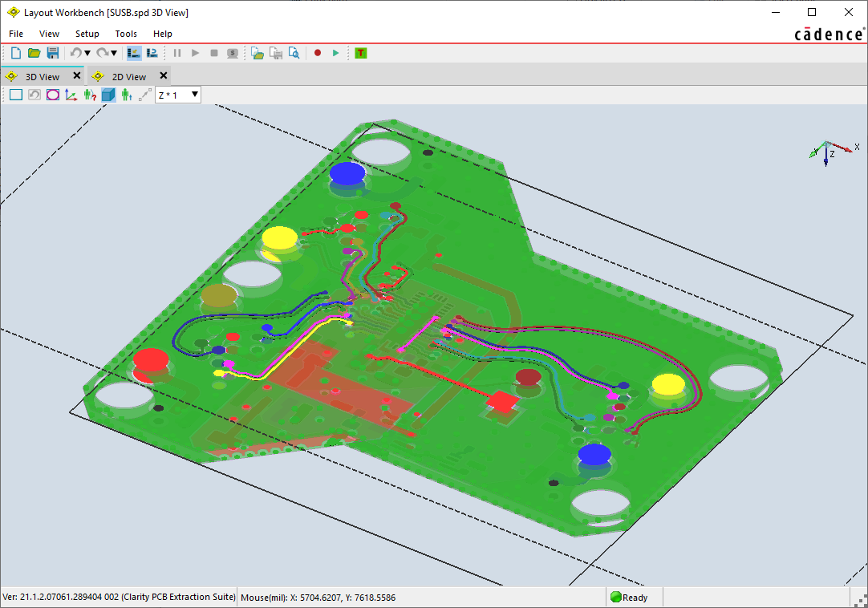Screen dimensions: 868x608
Task: Open the Tools menu
Action: tap(126, 34)
